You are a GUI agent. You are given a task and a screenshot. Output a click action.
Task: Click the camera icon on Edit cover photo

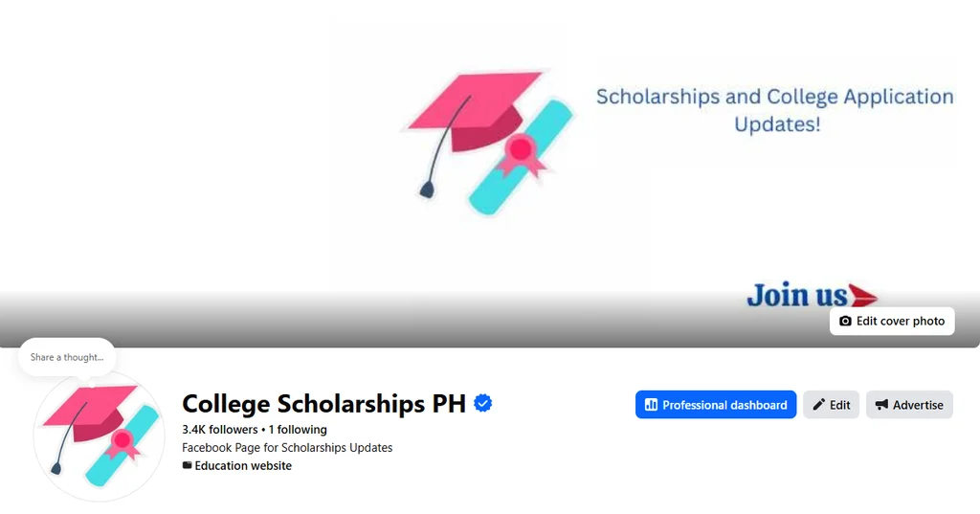845,321
